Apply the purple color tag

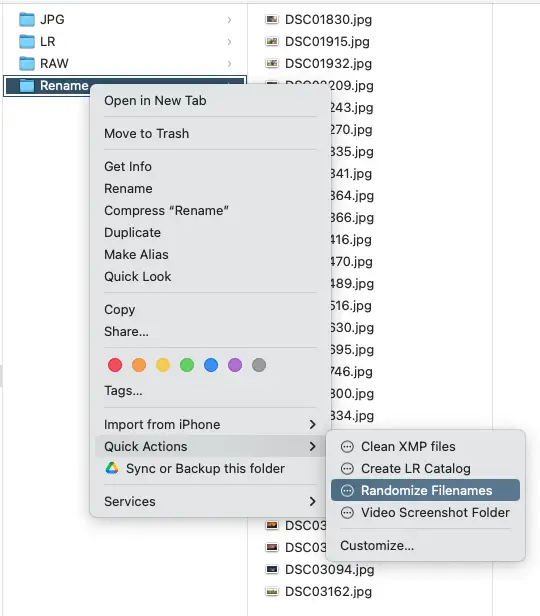coord(235,365)
